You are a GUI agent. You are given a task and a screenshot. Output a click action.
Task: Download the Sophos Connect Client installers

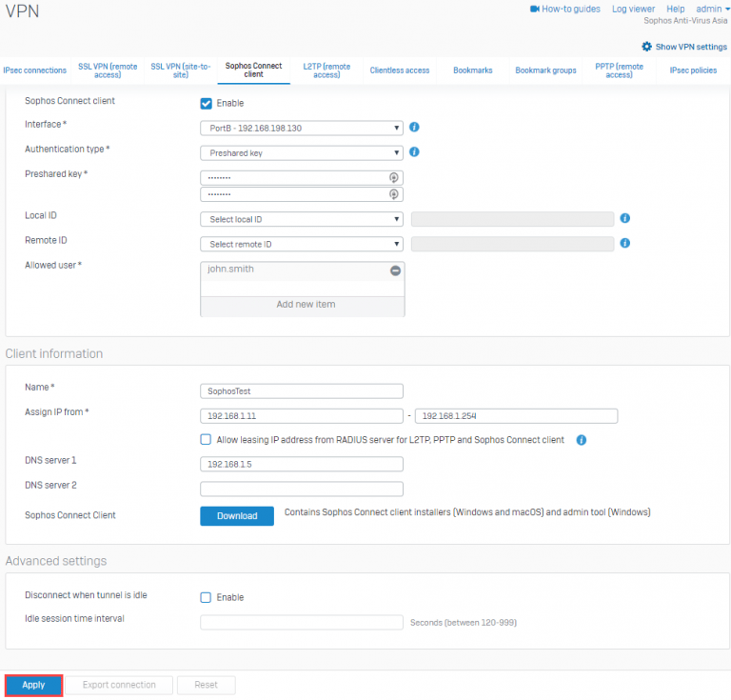point(237,515)
